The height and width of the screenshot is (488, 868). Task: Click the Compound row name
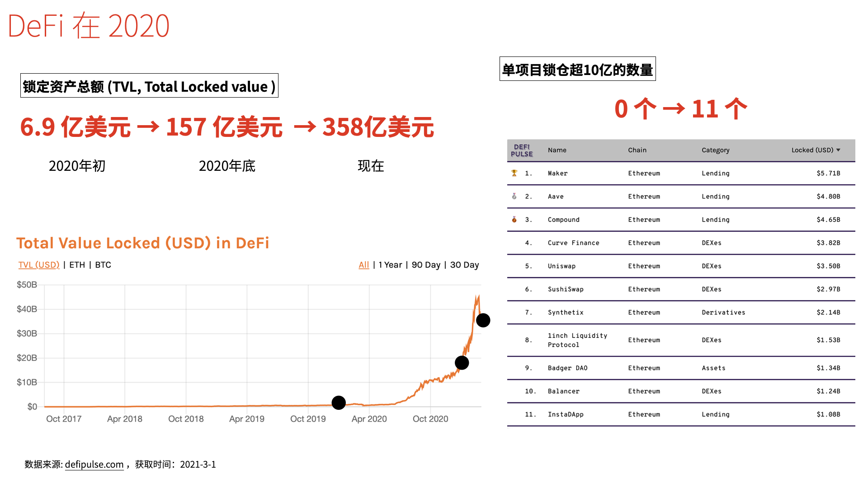563,220
